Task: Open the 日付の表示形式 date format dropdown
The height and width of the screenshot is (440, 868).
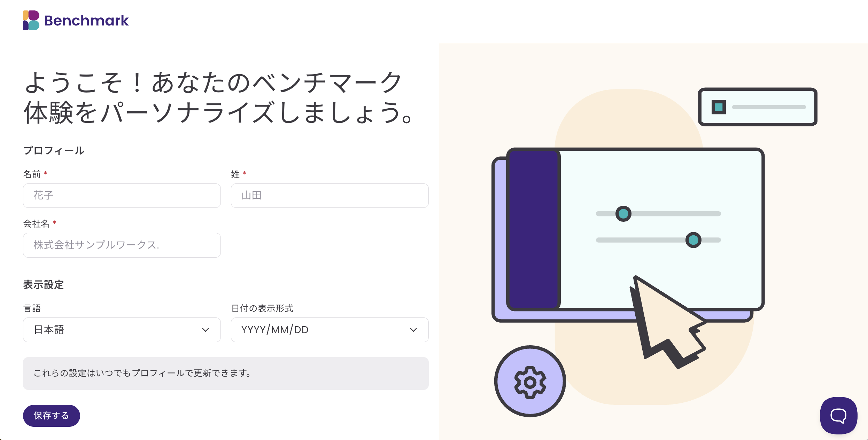Action: point(330,330)
